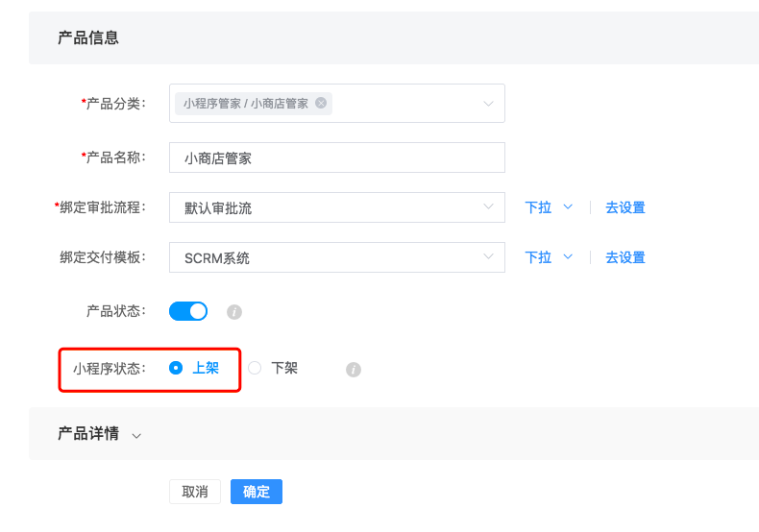The image size is (759, 532).
Task: Open the 产品分类 dropdown arrow
Action: pyautogui.click(x=488, y=104)
